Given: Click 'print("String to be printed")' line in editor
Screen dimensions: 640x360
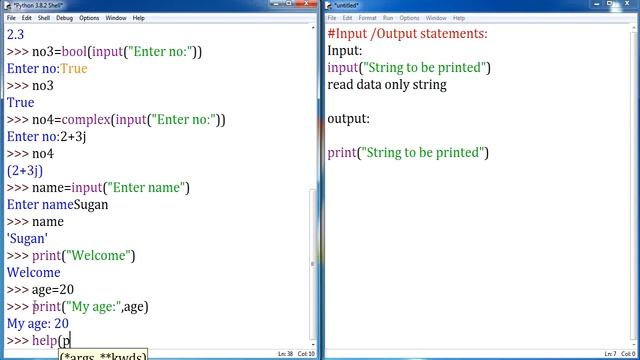Looking at the screenshot, I should tap(408, 153).
